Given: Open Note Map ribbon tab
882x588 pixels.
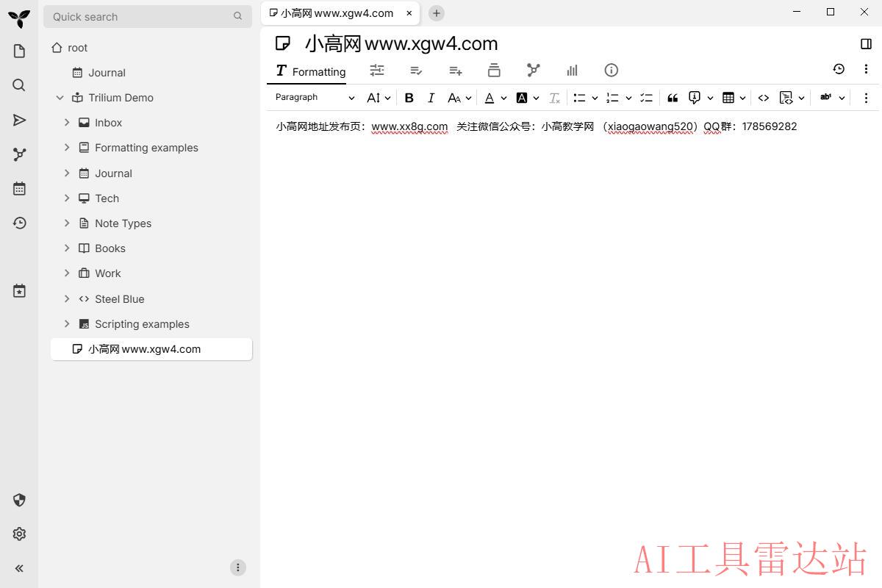Looking at the screenshot, I should pyautogui.click(x=534, y=70).
